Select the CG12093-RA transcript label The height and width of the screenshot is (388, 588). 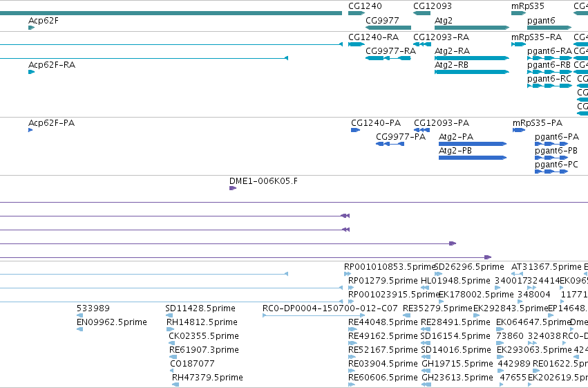coord(441,37)
